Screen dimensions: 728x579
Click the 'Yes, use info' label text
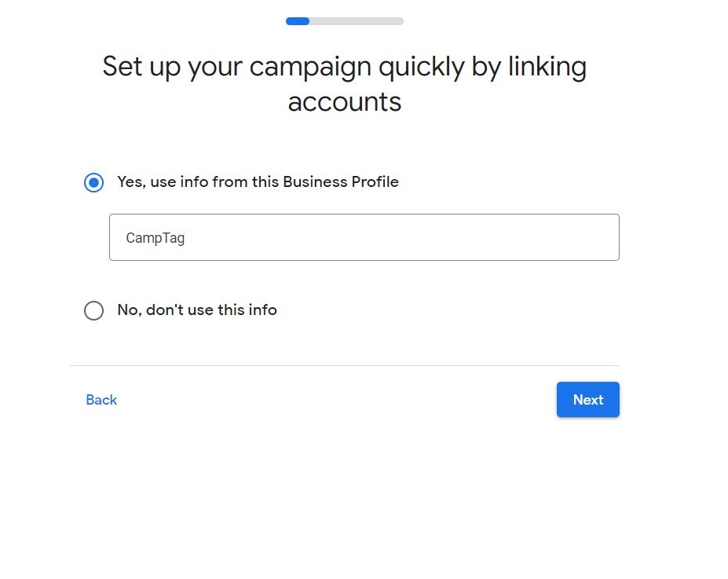(x=258, y=181)
